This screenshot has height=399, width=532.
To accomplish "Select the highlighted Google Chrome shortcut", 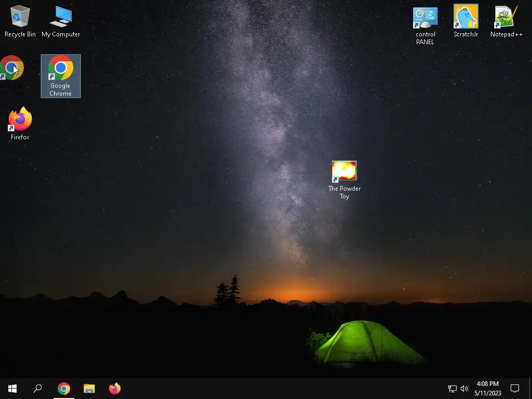I will (x=61, y=76).
